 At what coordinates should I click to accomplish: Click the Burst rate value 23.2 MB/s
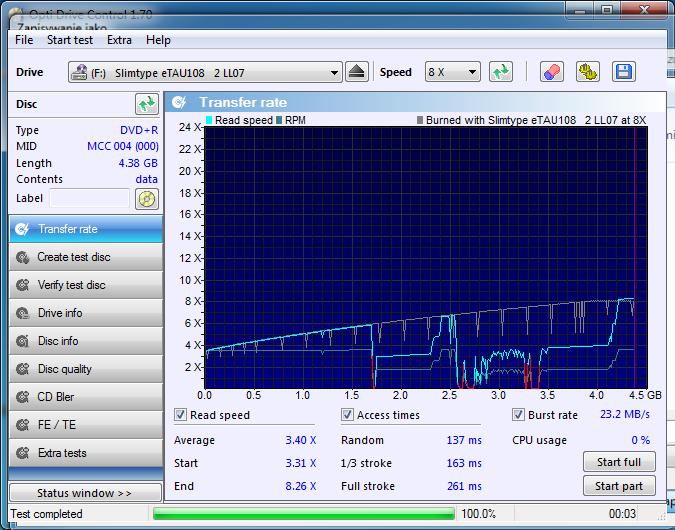[625, 414]
